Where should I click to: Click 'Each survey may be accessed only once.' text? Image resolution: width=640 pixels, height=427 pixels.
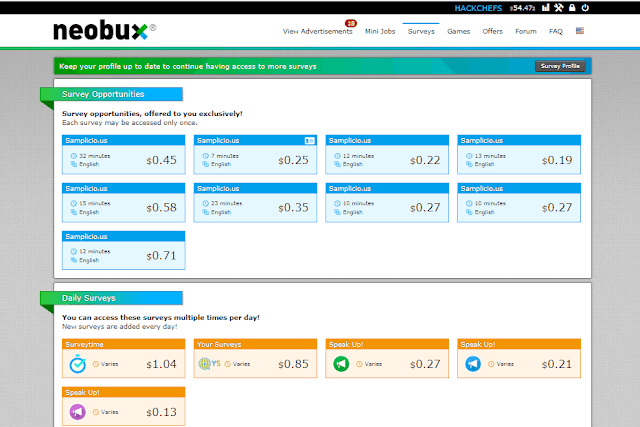(130, 122)
